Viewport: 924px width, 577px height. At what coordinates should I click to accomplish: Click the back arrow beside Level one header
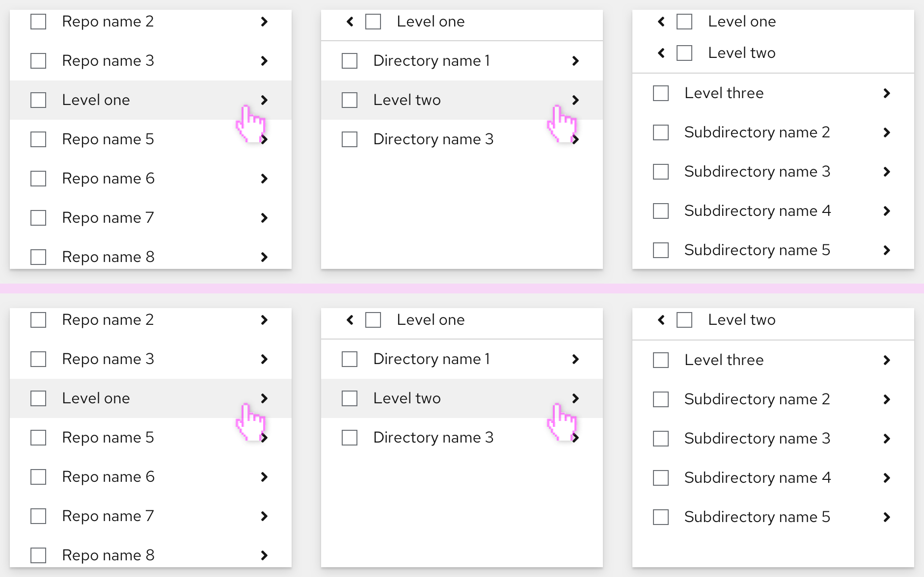coord(349,21)
